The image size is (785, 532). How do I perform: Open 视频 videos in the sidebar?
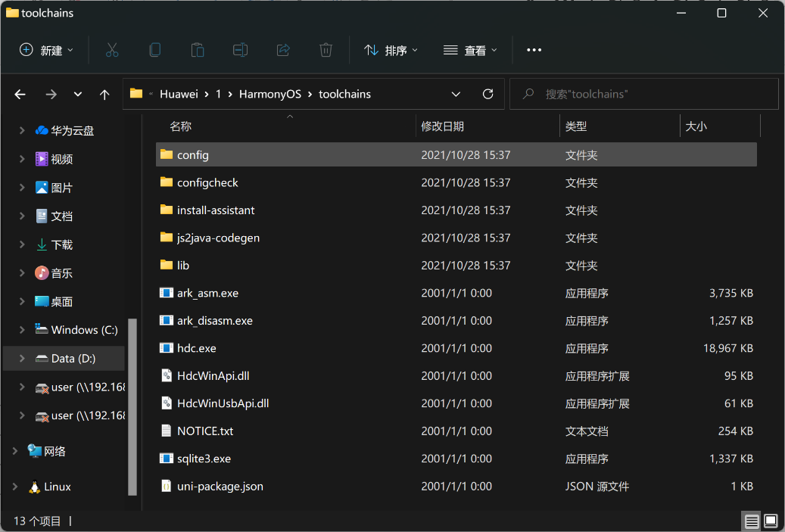54,159
